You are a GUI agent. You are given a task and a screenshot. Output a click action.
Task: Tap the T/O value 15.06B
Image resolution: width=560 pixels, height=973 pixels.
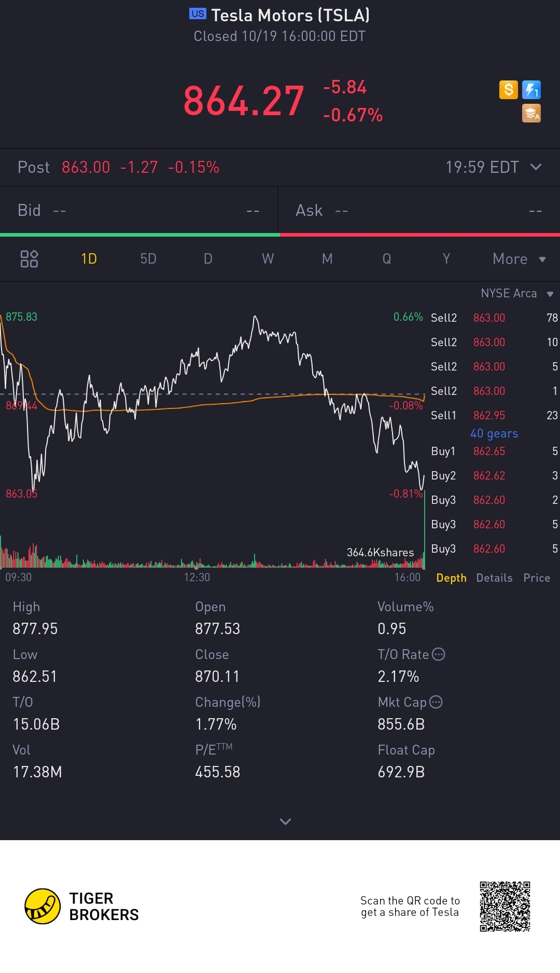(x=36, y=724)
